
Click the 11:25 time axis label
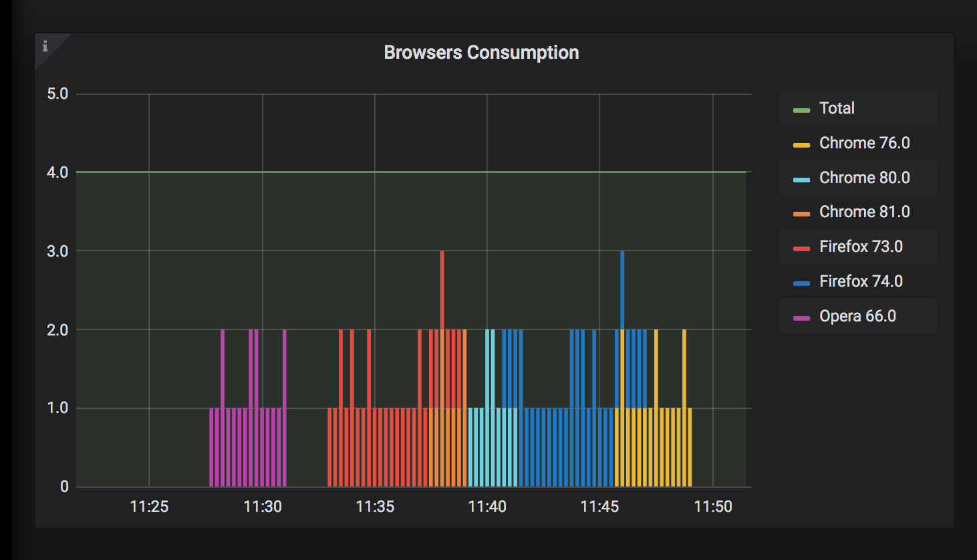[149, 507]
